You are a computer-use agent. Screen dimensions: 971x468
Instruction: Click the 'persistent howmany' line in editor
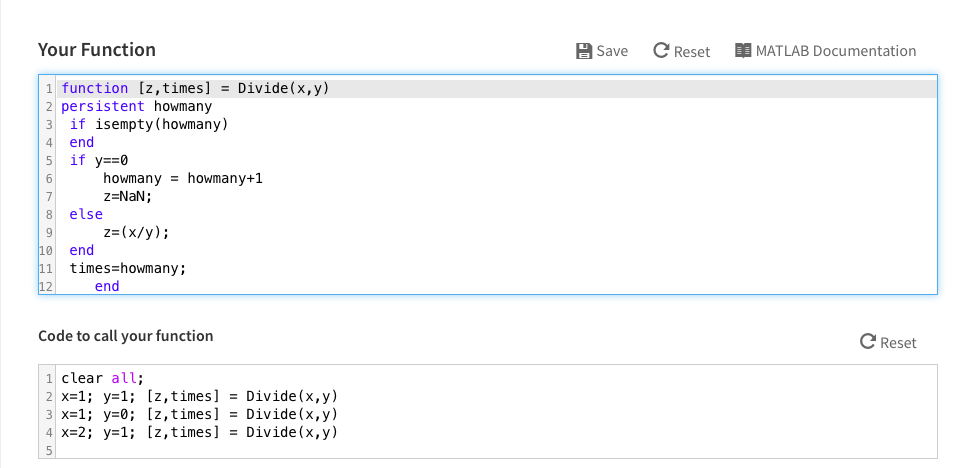click(x=496, y=106)
